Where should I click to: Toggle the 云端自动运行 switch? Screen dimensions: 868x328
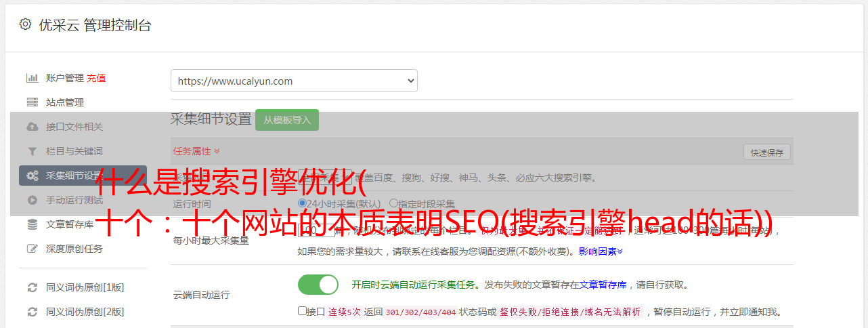pos(318,285)
